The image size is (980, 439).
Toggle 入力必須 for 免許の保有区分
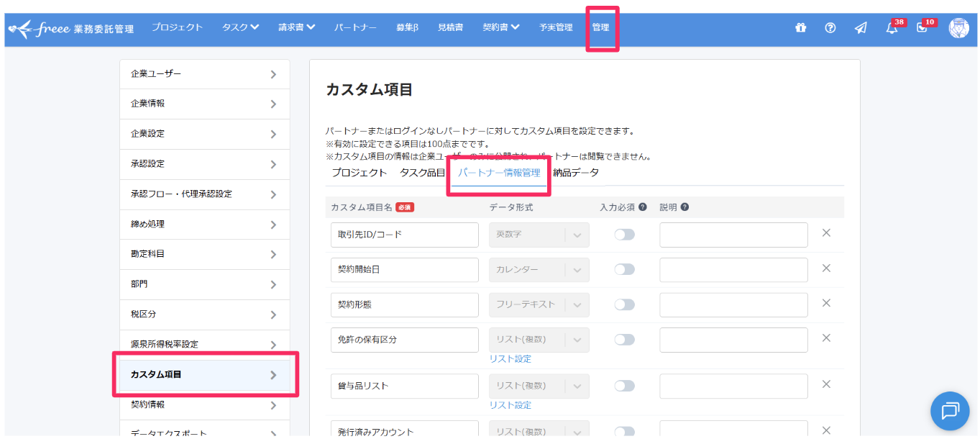tap(624, 340)
